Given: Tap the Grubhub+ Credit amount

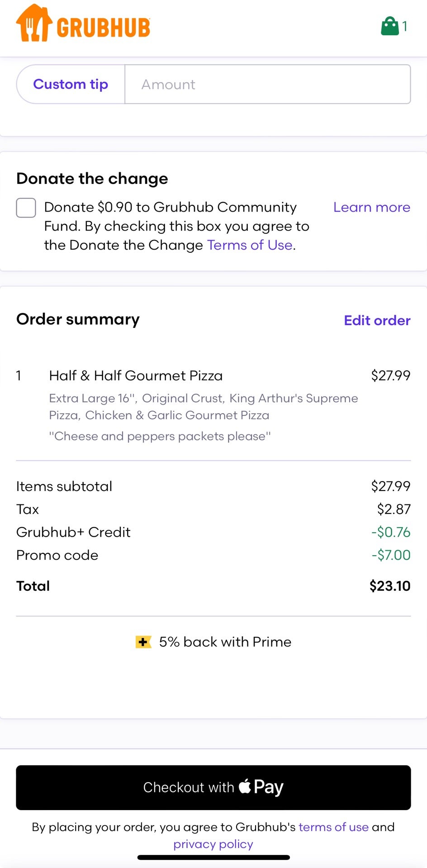Looking at the screenshot, I should pyautogui.click(x=390, y=532).
